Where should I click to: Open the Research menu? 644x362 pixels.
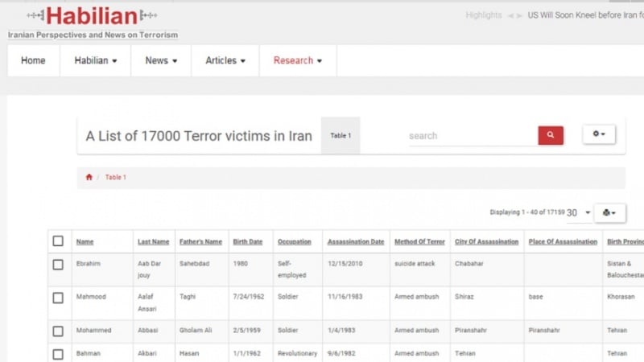click(x=297, y=60)
